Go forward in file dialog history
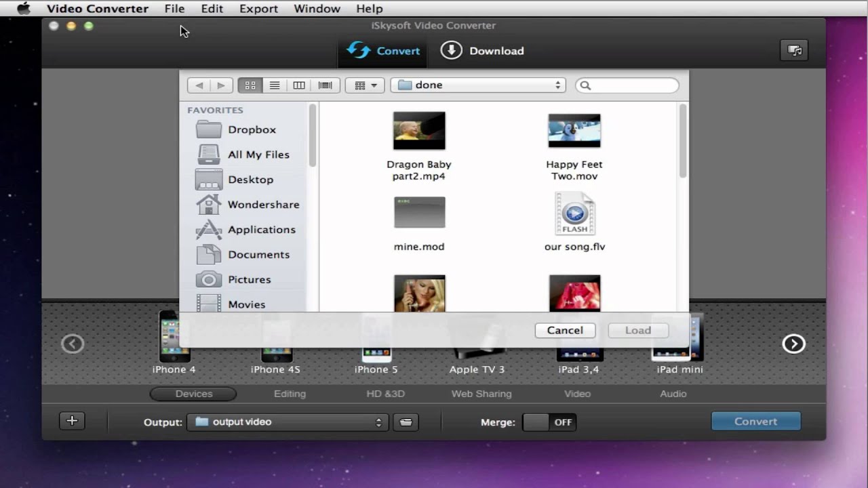The width and height of the screenshot is (868, 488). click(x=221, y=85)
